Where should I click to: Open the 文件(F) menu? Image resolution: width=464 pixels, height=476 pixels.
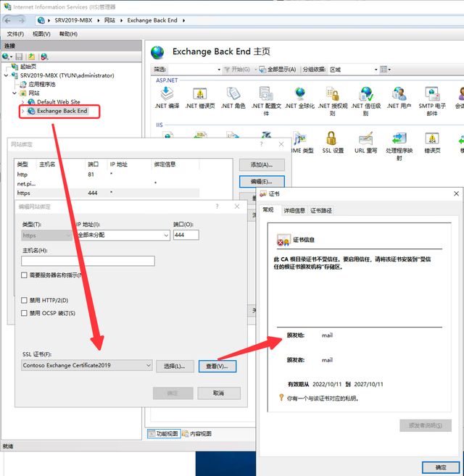point(15,34)
